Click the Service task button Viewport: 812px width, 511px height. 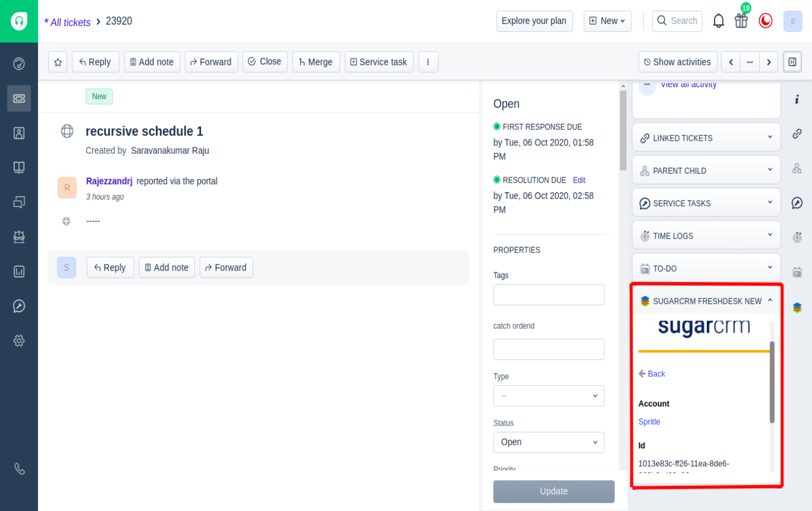pyautogui.click(x=379, y=62)
